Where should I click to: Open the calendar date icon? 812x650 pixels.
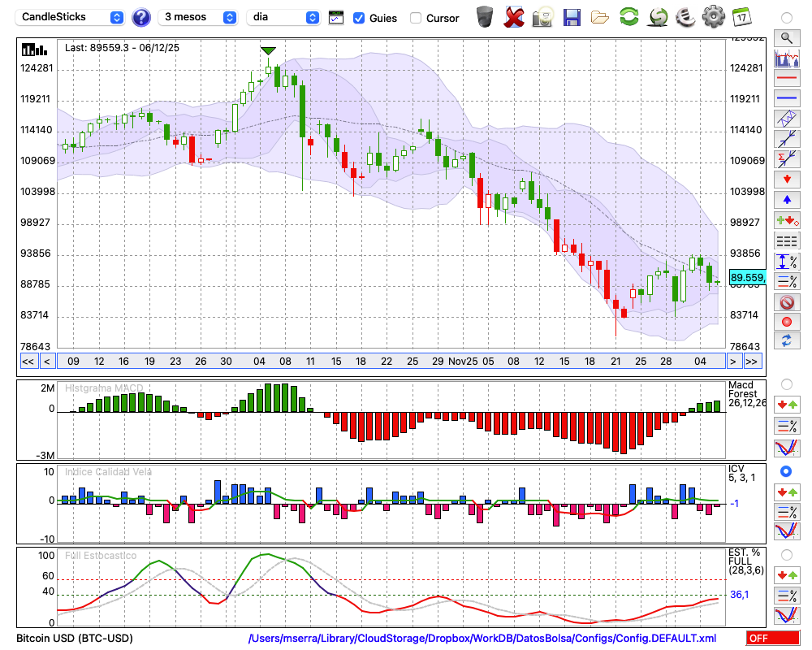pyautogui.click(x=741, y=16)
